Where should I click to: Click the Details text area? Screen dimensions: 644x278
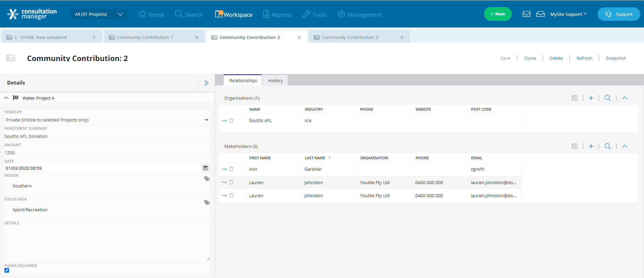(107, 243)
